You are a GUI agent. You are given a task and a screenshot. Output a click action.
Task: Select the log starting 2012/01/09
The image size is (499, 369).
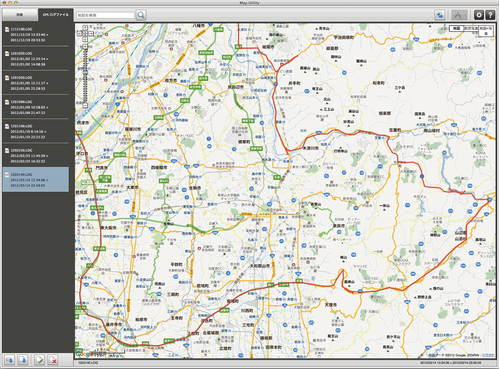tap(36, 107)
